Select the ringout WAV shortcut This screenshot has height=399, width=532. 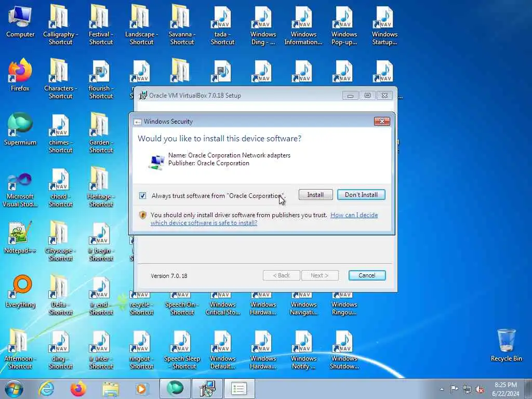(x=141, y=350)
